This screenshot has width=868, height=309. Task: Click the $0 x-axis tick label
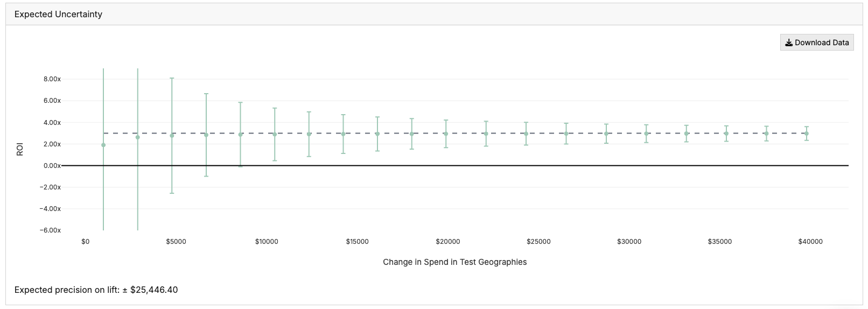tap(86, 242)
